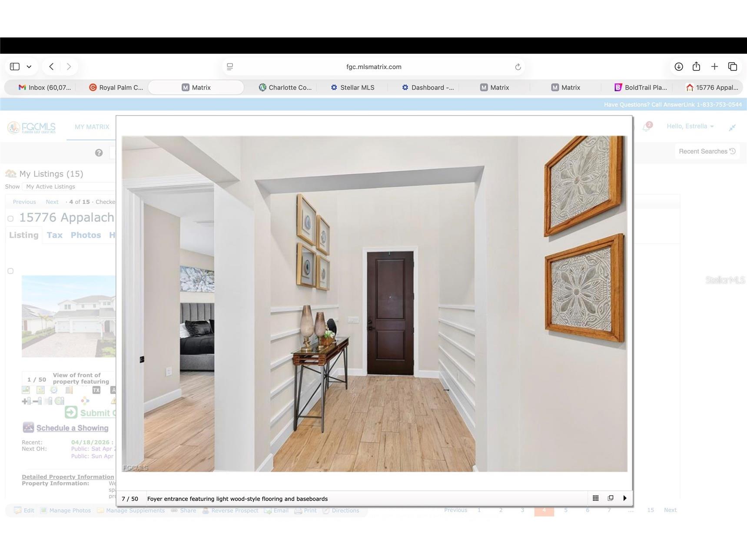
Task: Switch to the BoldTrail Pla... tab
Action: pos(641,87)
